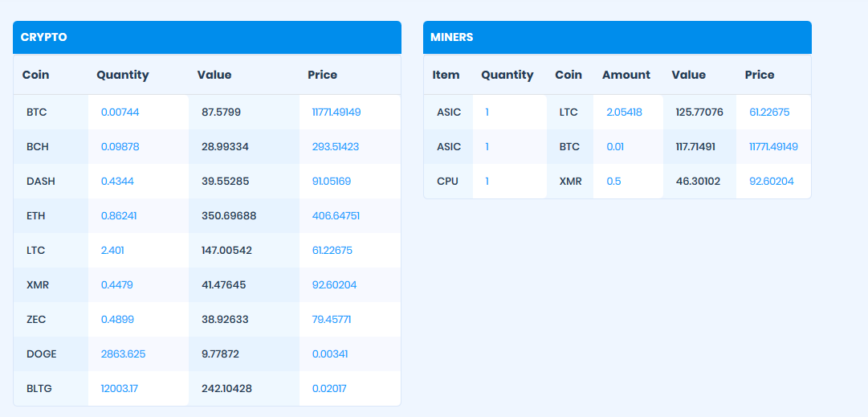Click BLTG quantity 12003.17
Image resolution: width=868 pixels, height=417 pixels.
[x=120, y=389]
